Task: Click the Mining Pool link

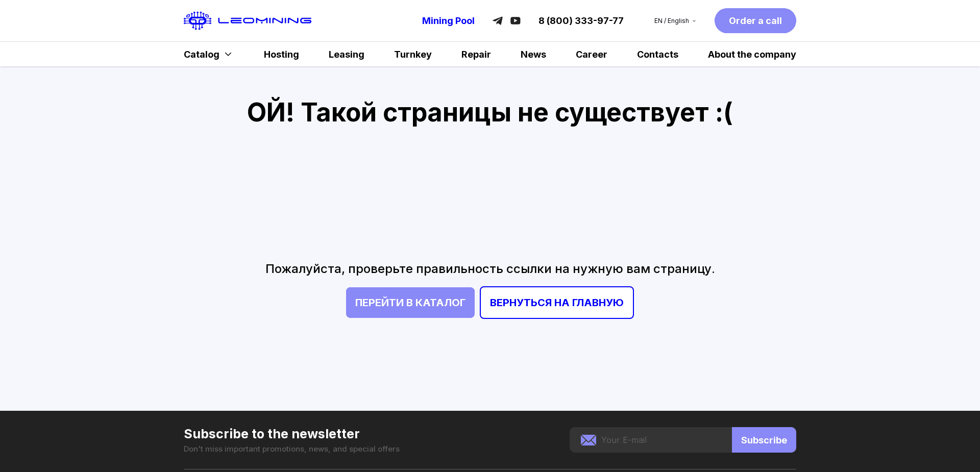Action: pyautogui.click(x=448, y=20)
